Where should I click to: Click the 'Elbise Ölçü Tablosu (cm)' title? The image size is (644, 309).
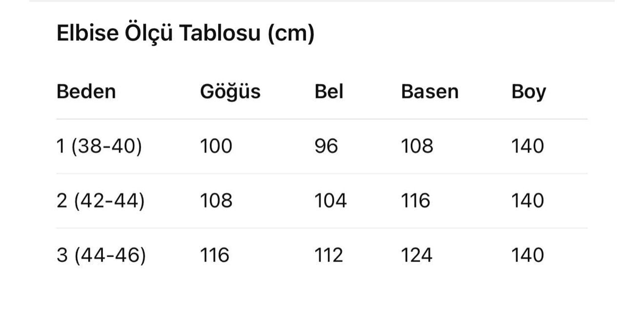(185, 34)
